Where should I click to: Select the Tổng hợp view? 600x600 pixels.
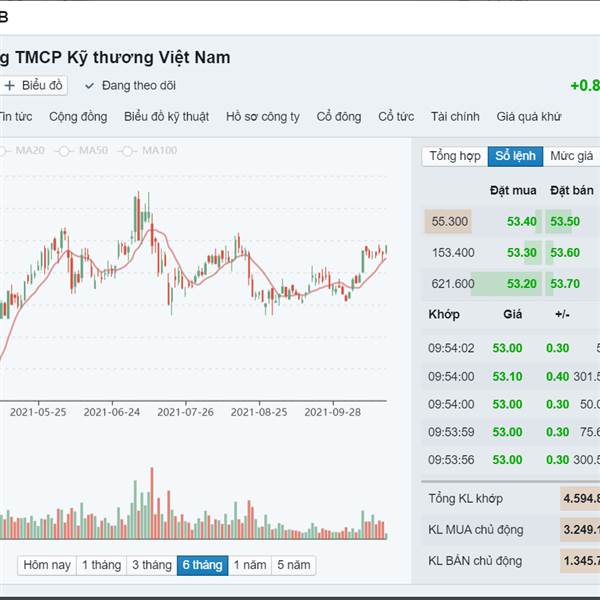(x=455, y=156)
